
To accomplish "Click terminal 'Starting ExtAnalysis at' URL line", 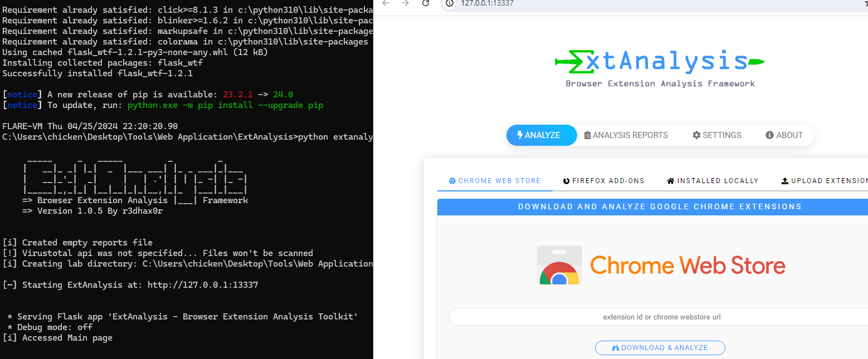I will (130, 285).
